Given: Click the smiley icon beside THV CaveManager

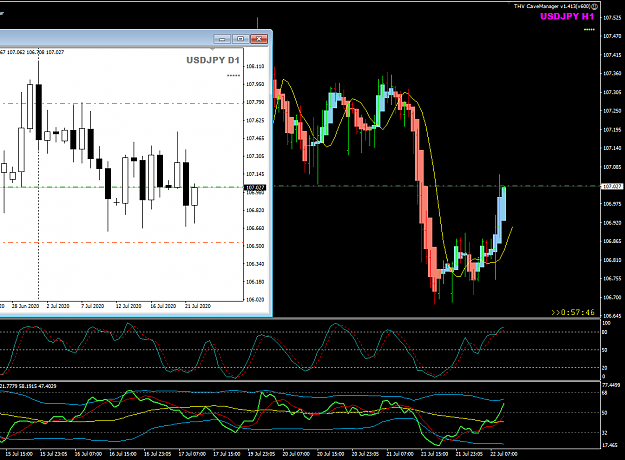Looking at the screenshot, I should pos(594,6).
